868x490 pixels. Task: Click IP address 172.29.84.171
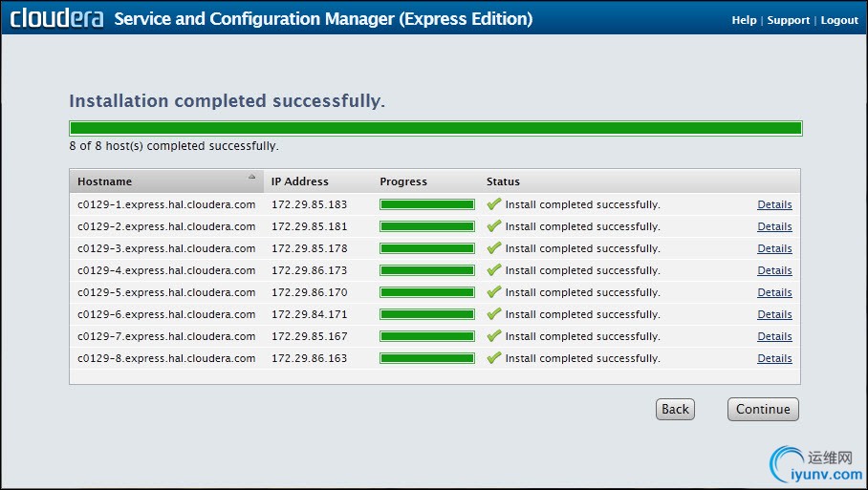[310, 314]
